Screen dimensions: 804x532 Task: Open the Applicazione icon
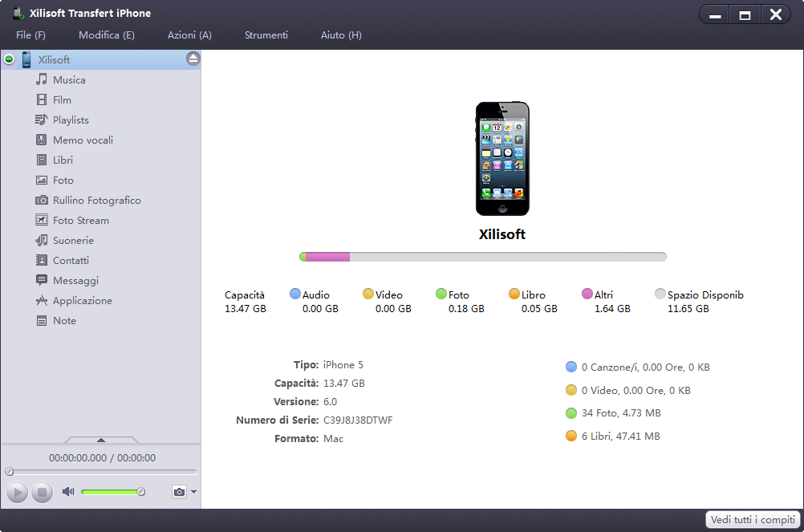(42, 300)
